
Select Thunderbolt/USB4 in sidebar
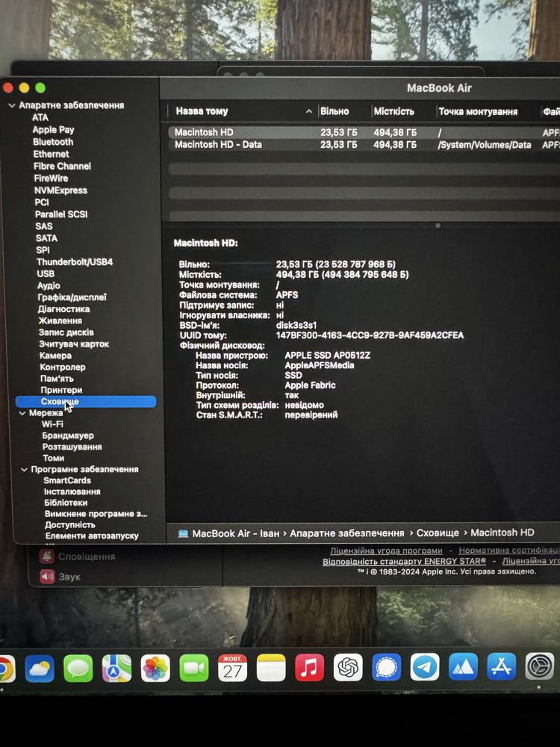[x=75, y=262]
